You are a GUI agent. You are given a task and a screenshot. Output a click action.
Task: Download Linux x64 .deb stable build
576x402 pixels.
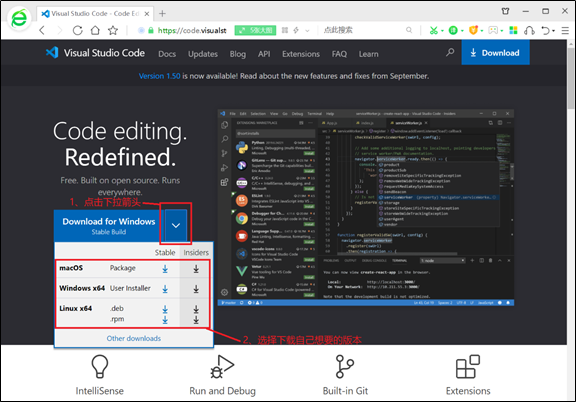click(165, 309)
